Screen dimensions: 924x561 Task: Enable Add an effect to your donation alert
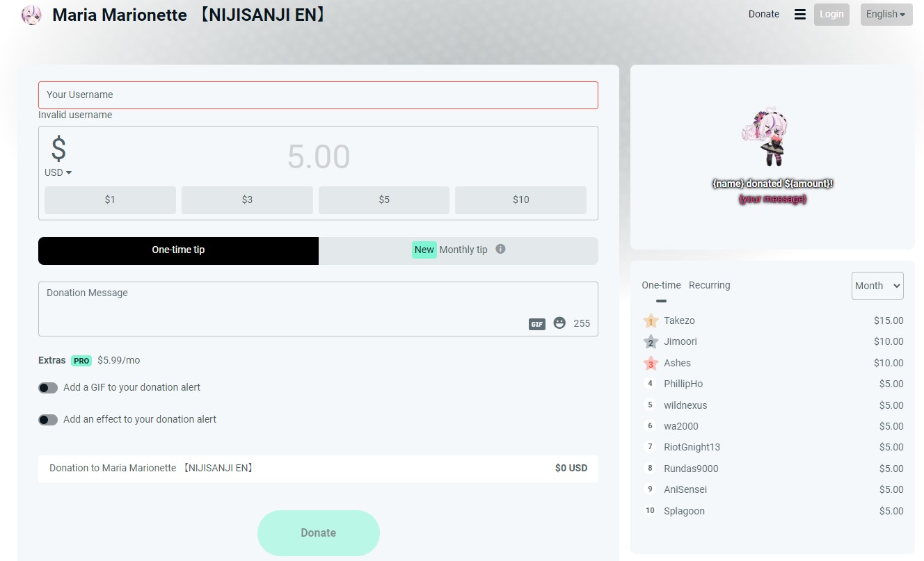tap(48, 420)
